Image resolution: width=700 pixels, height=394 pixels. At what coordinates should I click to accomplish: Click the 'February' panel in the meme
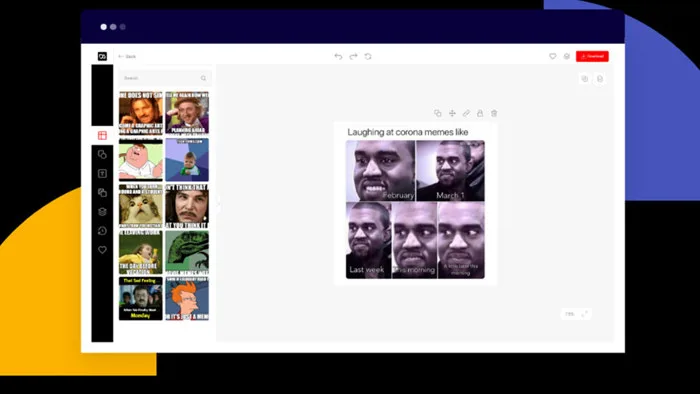[380, 171]
